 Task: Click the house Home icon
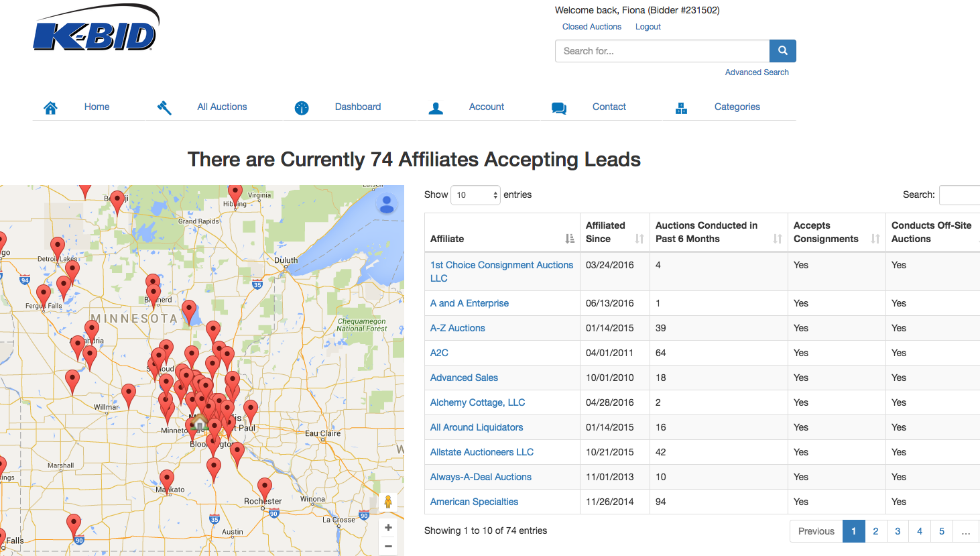pyautogui.click(x=50, y=107)
